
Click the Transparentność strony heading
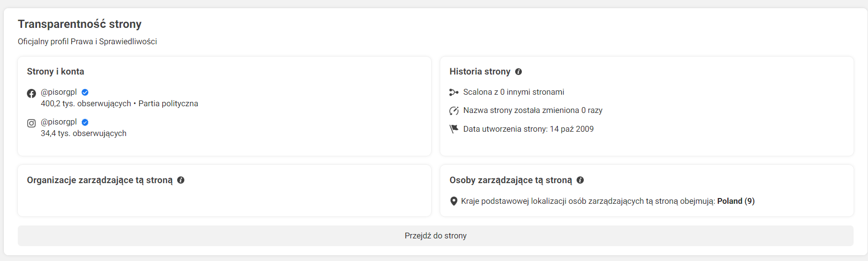(80, 24)
